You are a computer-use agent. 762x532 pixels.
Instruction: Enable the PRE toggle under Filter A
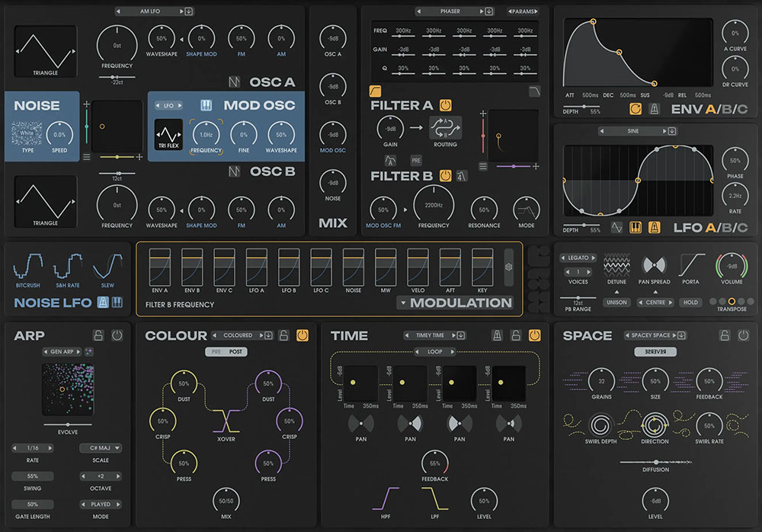click(x=415, y=160)
